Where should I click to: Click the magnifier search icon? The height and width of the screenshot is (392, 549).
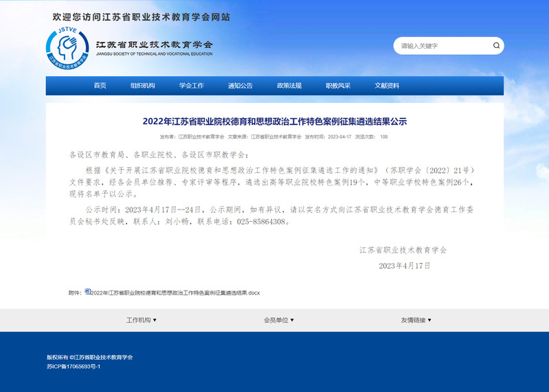[496, 46]
